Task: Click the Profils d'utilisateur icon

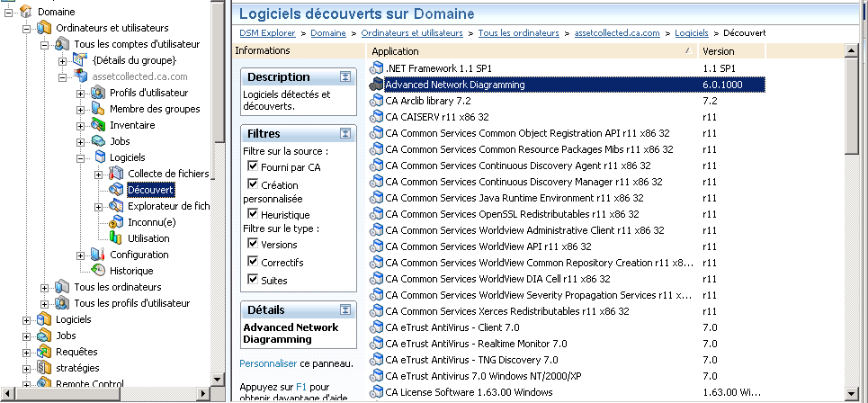Action: coord(98,93)
